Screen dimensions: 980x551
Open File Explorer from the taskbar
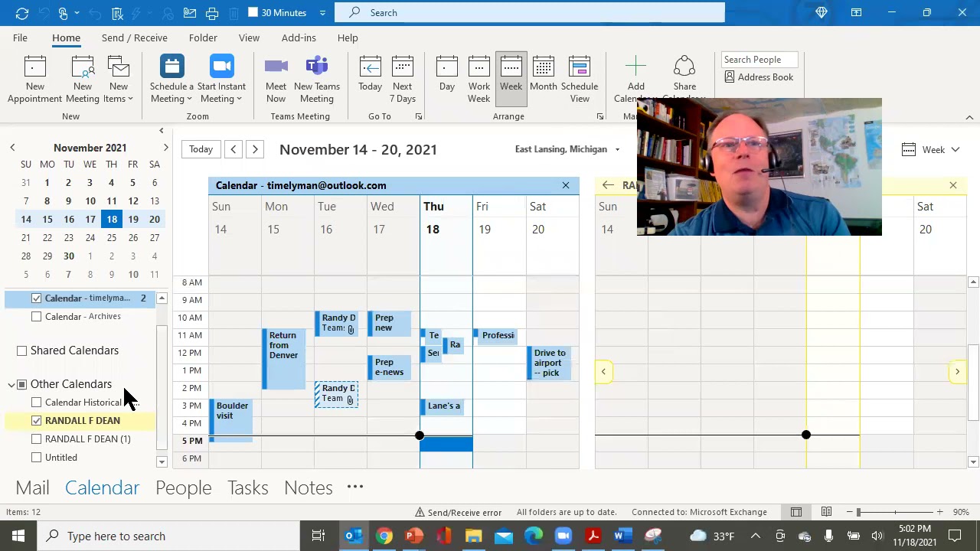tap(473, 536)
